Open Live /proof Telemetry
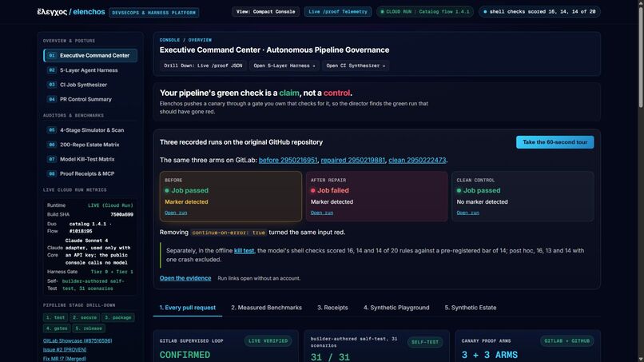The height and width of the screenshot is (362, 644). tap(338, 12)
